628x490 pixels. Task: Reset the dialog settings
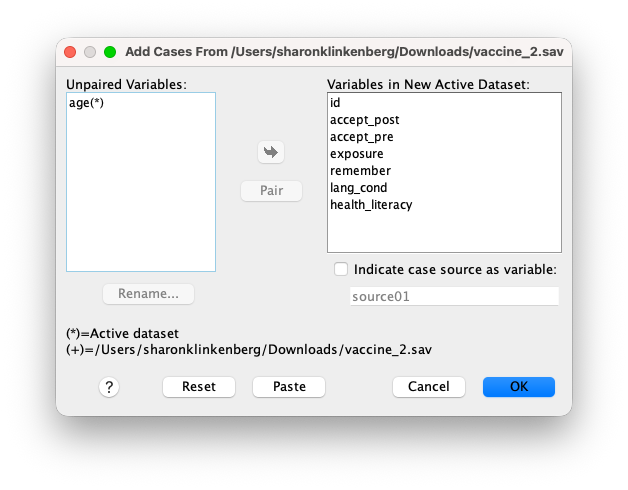[199, 387]
